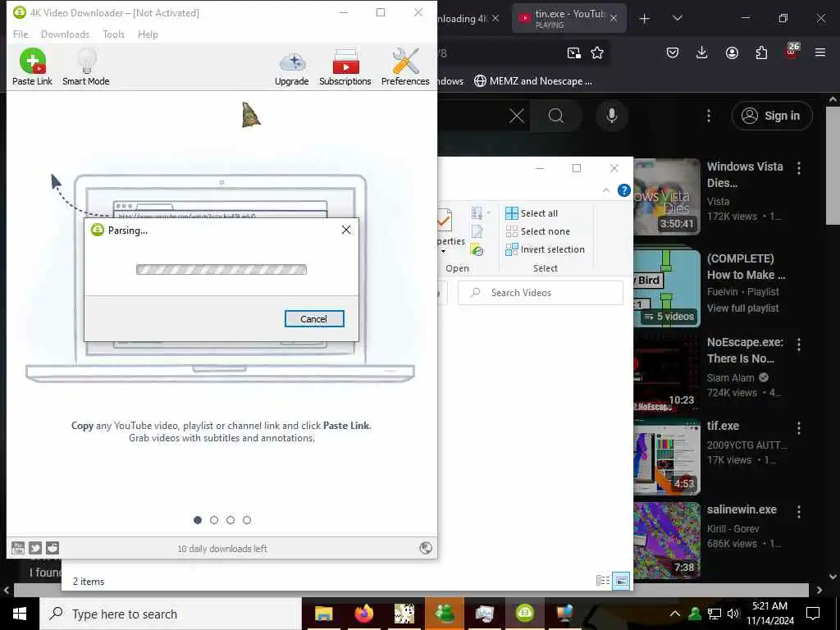Open tif.exe video thumbnail

667,457
